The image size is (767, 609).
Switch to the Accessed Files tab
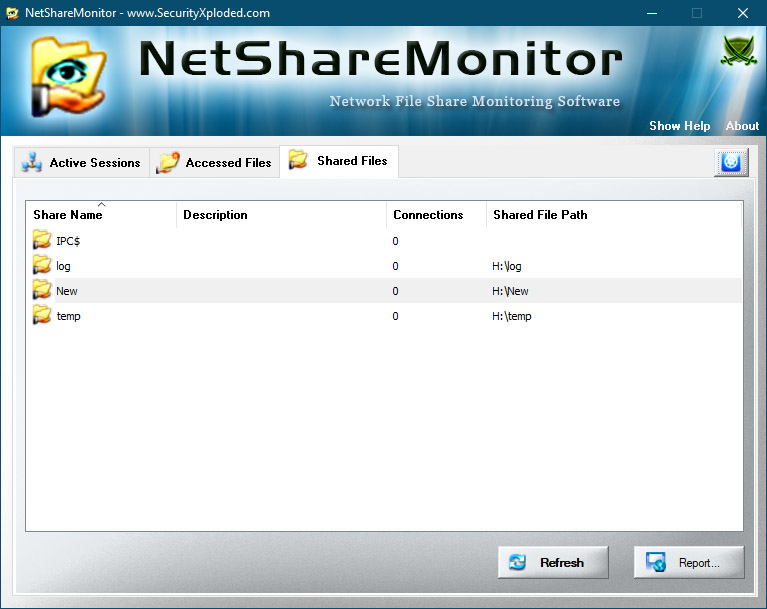(214, 162)
